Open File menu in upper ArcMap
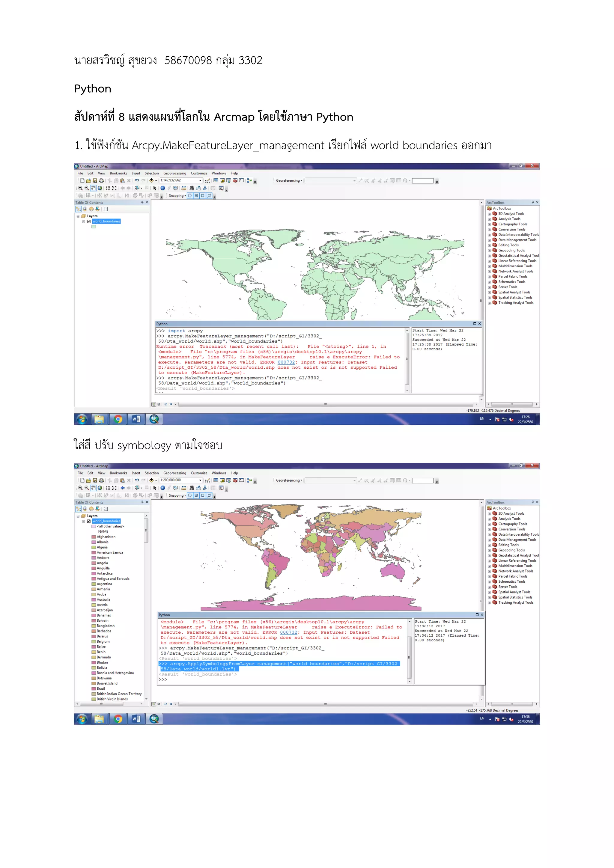This screenshot has width=614, height=868. tap(80, 173)
